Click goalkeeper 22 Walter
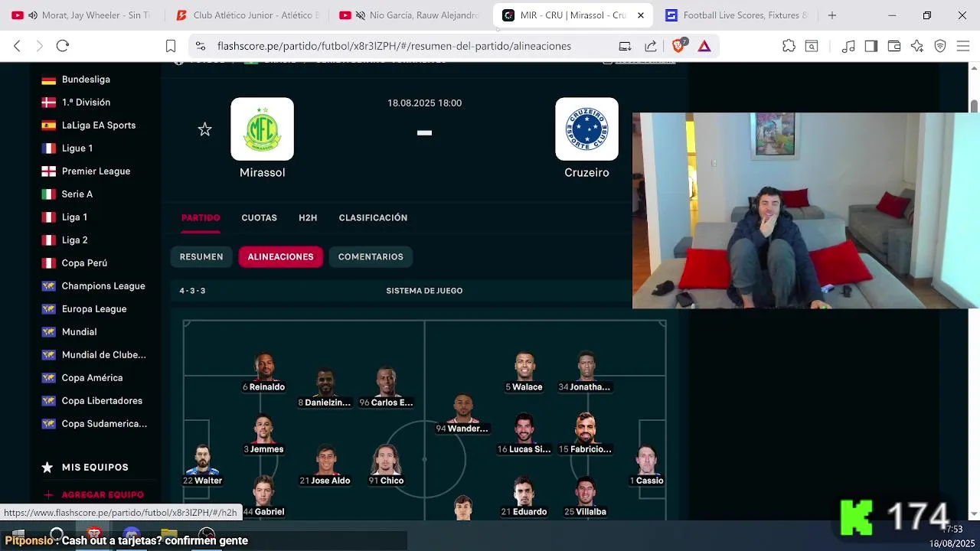Viewport: 980px width, 551px height. pyautogui.click(x=203, y=466)
